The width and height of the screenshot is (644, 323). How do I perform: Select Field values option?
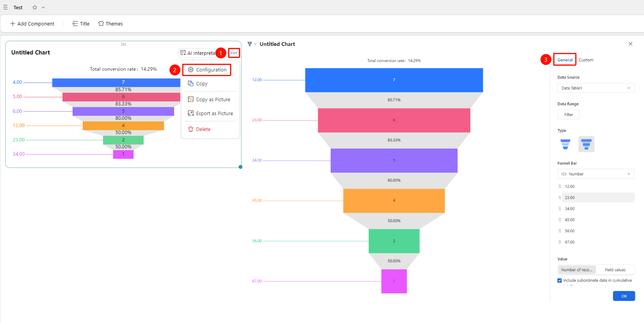615,270
